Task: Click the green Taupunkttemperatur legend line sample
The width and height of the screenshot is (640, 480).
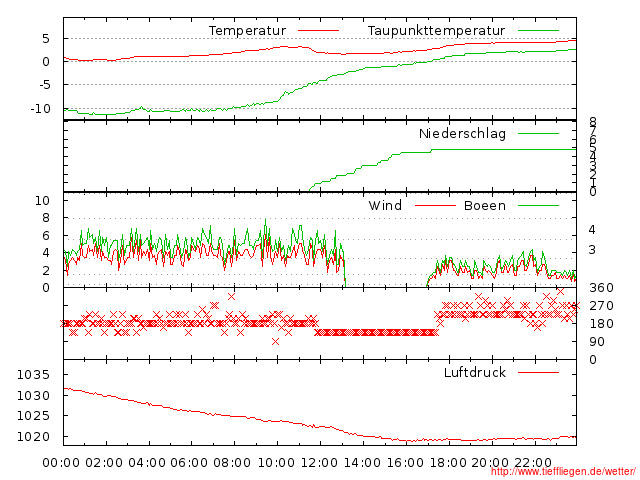Action: 538,31
